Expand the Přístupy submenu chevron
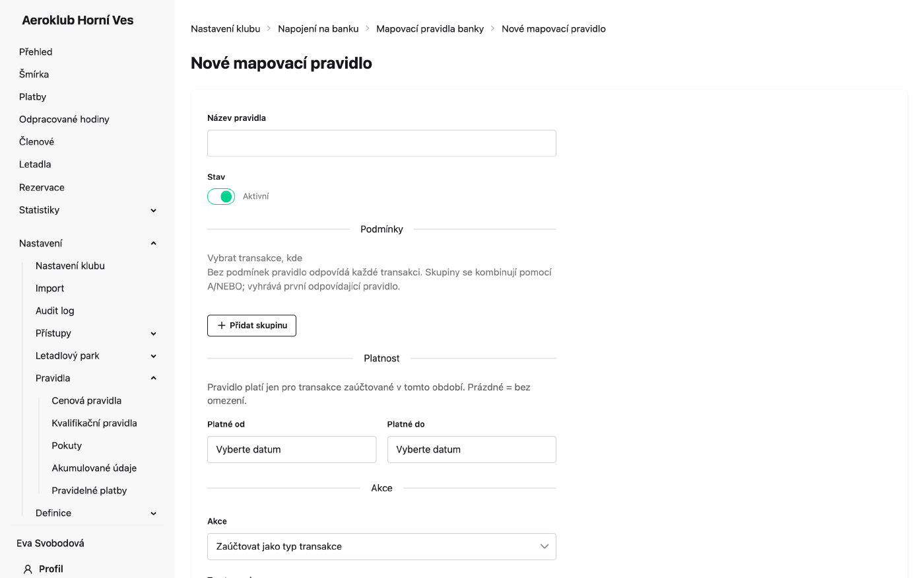The width and height of the screenshot is (924, 578). pyautogui.click(x=153, y=334)
